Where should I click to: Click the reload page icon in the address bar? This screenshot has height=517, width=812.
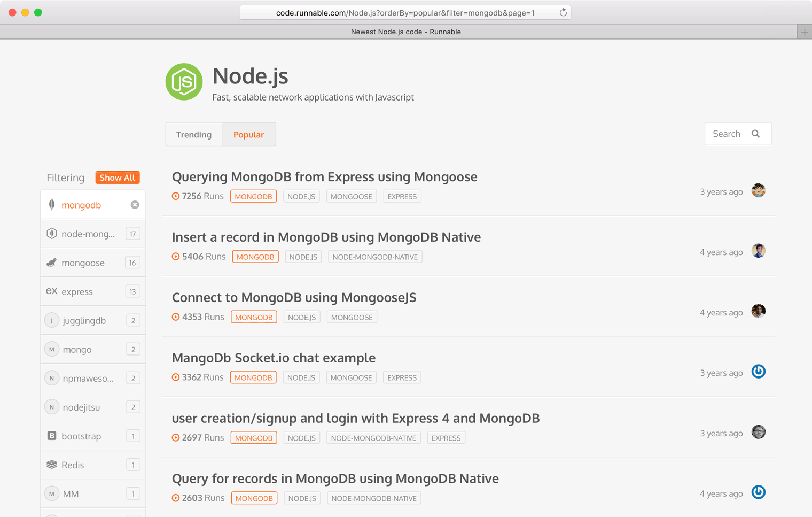[563, 13]
